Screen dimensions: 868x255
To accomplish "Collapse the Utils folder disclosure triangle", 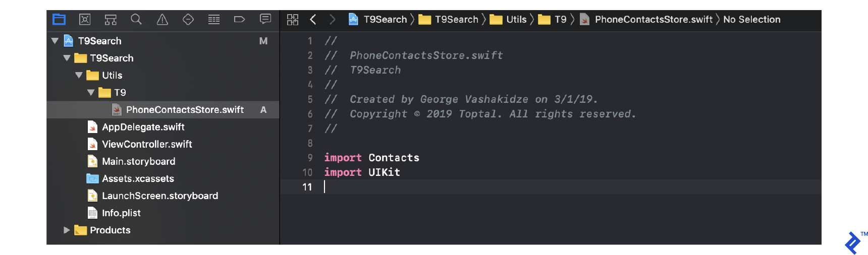I will coord(79,75).
